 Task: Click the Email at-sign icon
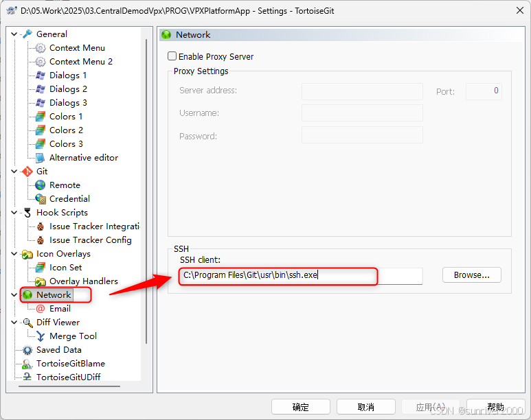[41, 309]
